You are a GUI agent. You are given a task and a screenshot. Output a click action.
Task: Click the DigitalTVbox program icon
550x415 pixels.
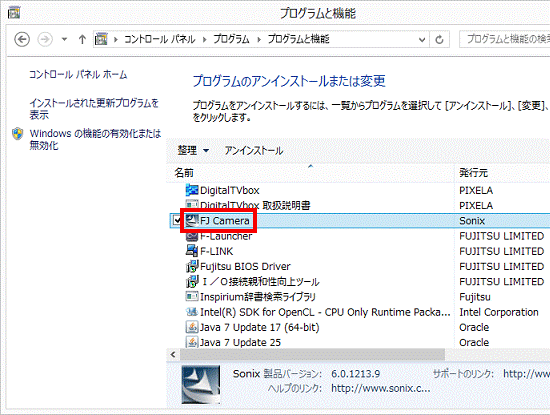point(192,190)
